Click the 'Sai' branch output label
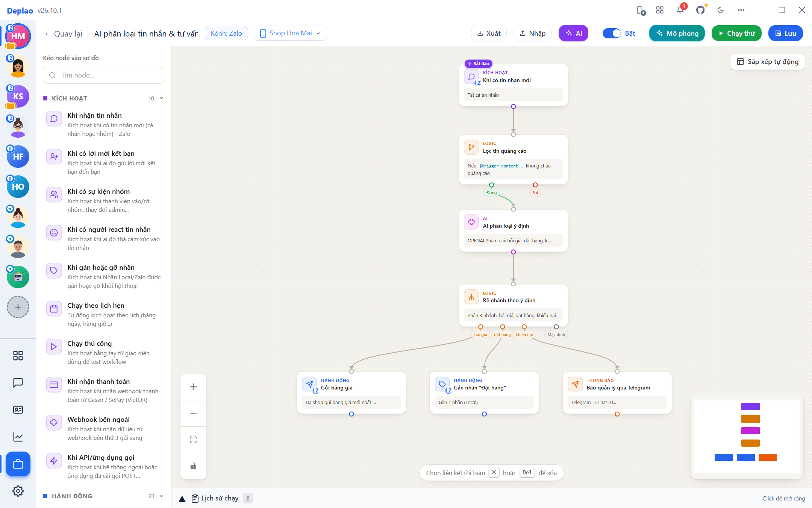 pos(535,193)
